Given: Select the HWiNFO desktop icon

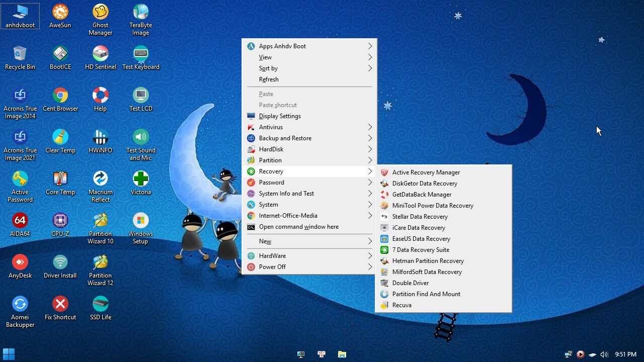Looking at the screenshot, I should [100, 141].
